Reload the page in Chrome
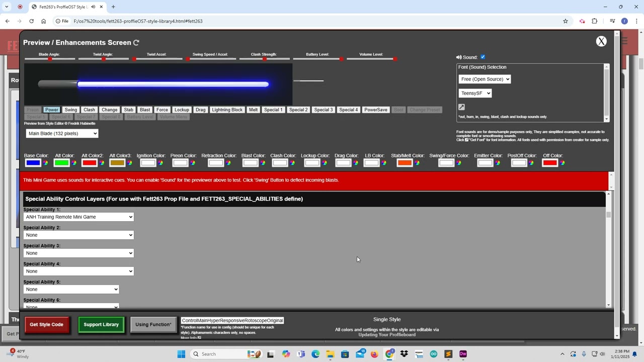644x362 pixels. tap(31, 21)
